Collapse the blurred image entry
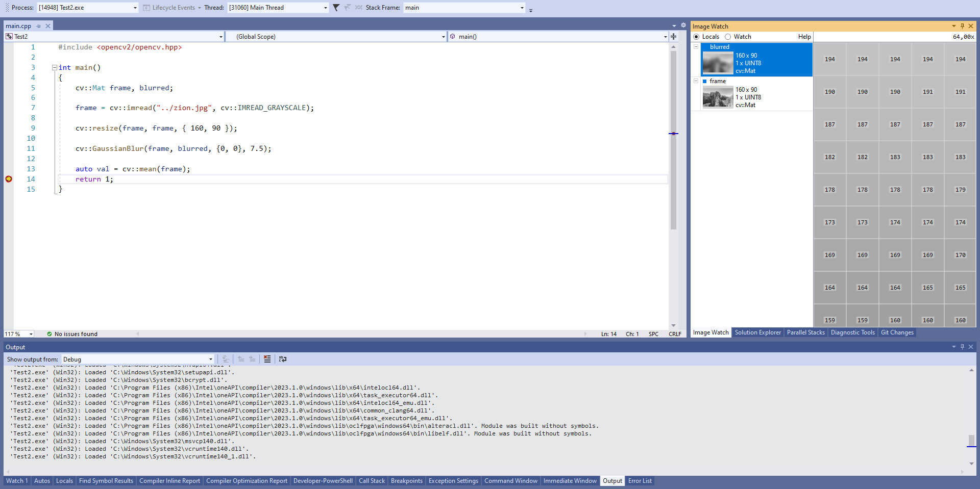The image size is (980, 489). 696,46
